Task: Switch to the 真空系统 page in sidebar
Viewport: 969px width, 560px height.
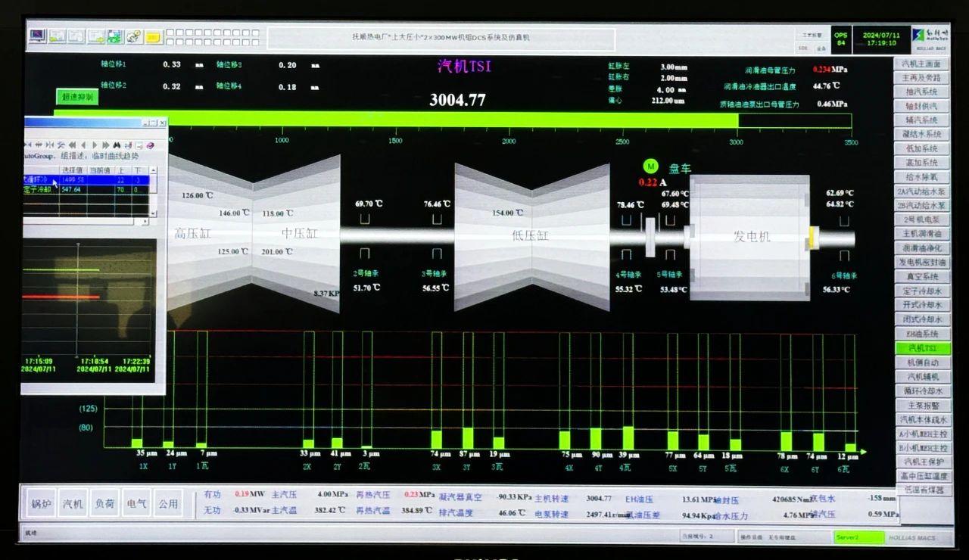Action: pyautogui.click(x=921, y=277)
